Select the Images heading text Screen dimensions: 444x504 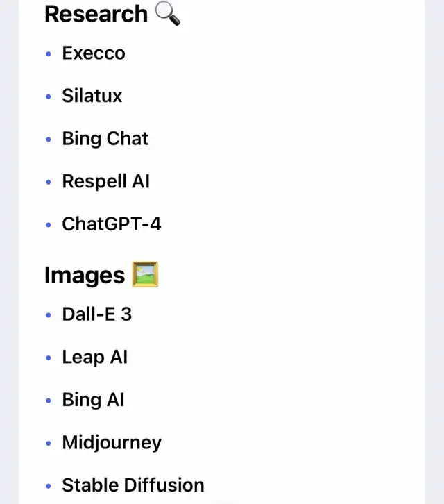point(85,276)
